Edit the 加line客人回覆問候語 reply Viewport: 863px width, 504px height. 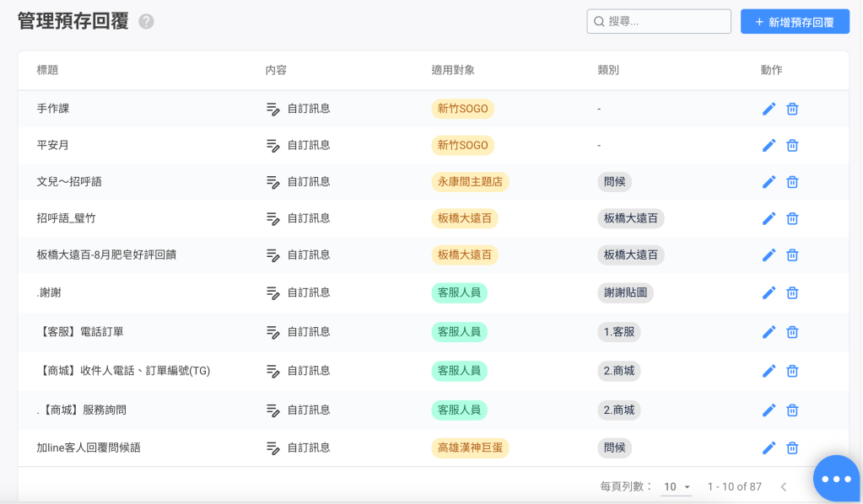[x=769, y=448]
